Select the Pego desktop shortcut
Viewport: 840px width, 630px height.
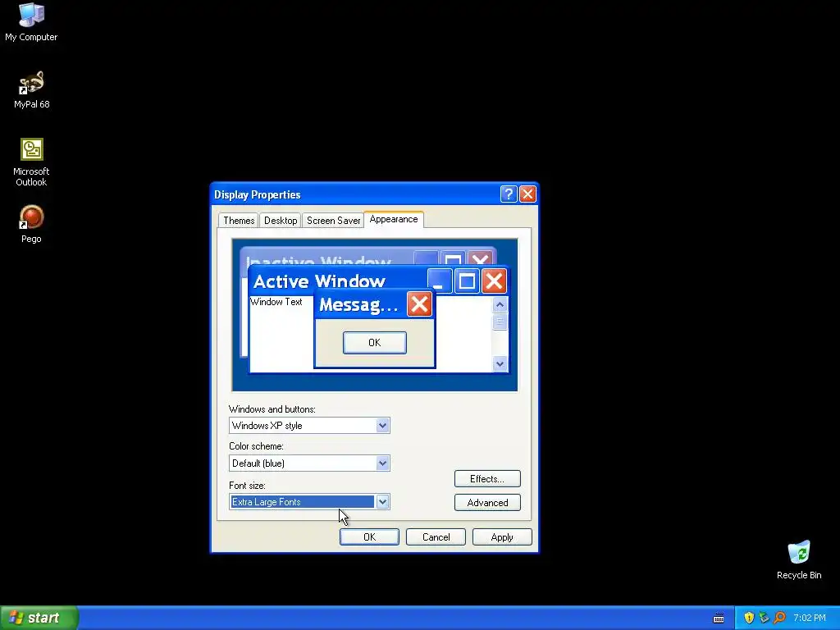[x=31, y=225]
